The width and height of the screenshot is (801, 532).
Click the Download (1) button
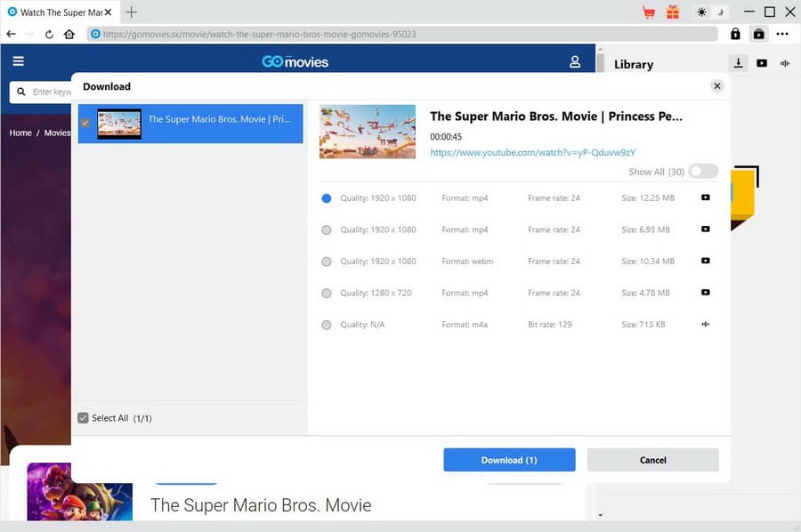(x=509, y=460)
